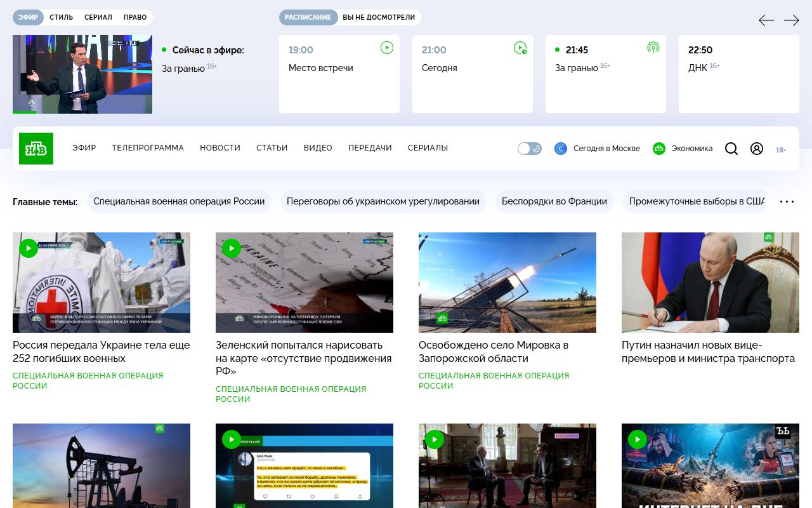Open the user profile icon
This screenshot has height=508, width=812.
757,149
